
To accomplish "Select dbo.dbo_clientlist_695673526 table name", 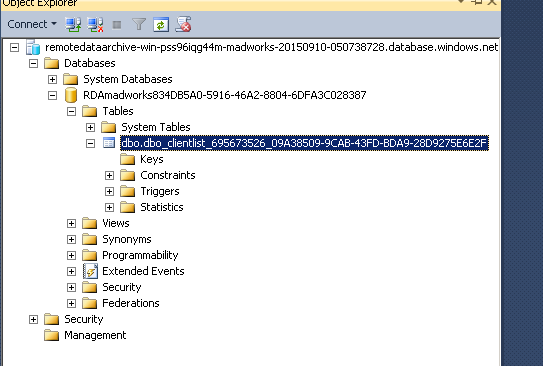I will [304, 143].
